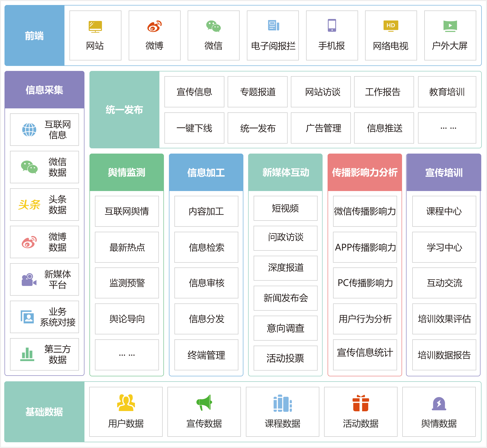This screenshot has width=487, height=448.
Task: Click the red gift activity data icon
Action: 361,403
